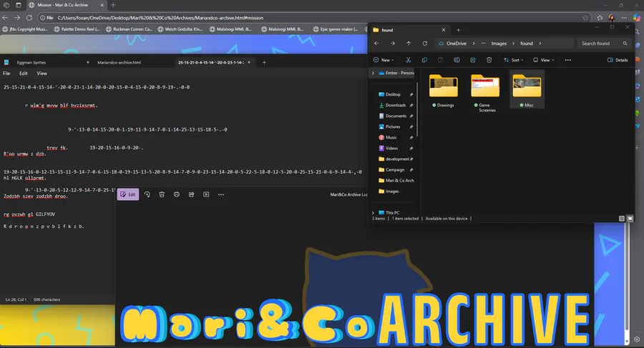Switch to large icons view in File Explorer
Viewport: 644px width, 348px height.
click(630, 219)
